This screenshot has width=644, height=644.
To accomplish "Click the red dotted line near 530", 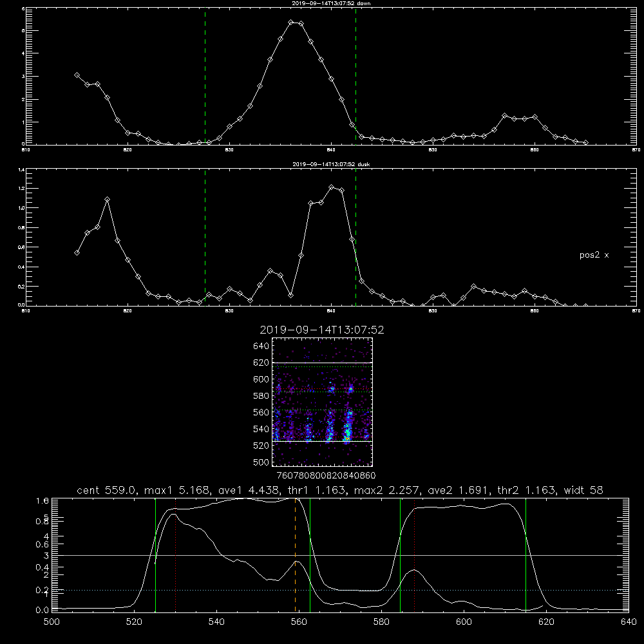I will coord(175,554).
